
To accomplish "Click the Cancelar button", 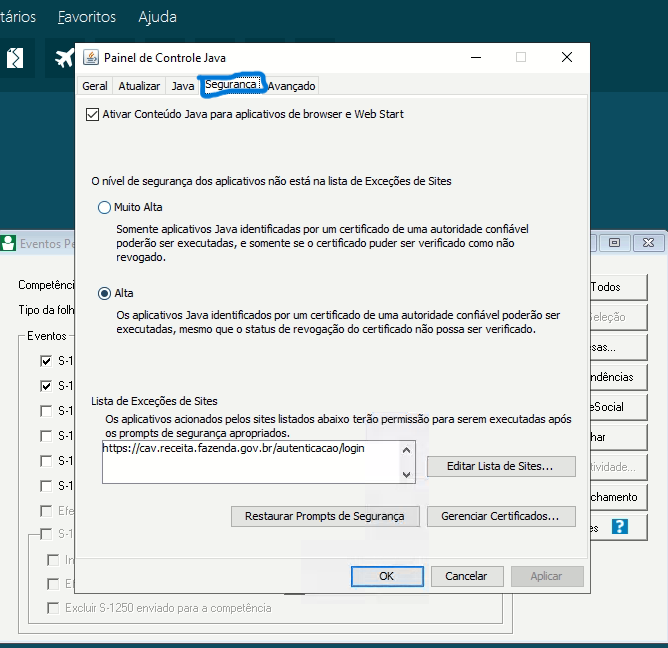I will [467, 576].
